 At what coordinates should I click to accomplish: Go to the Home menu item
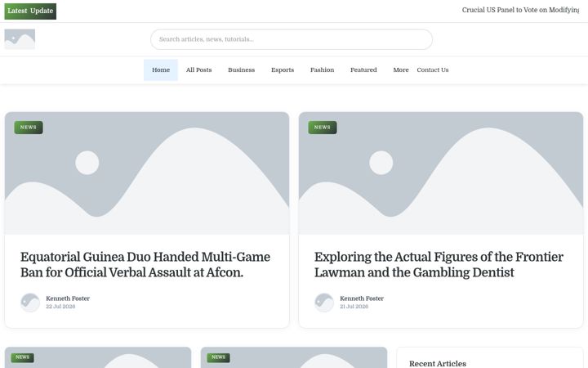click(161, 70)
